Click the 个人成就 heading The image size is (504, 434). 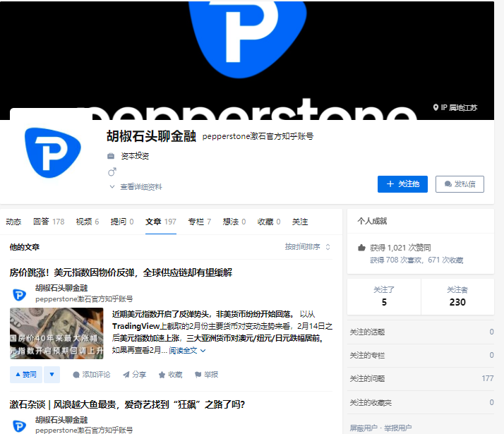tap(372, 221)
